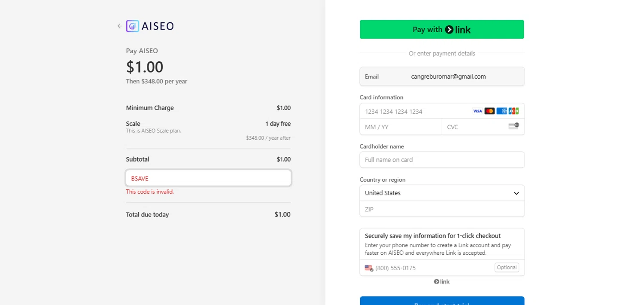Viewport: 644px width, 305px height.
Task: Click the AISEO logo icon
Action: pyautogui.click(x=132, y=26)
